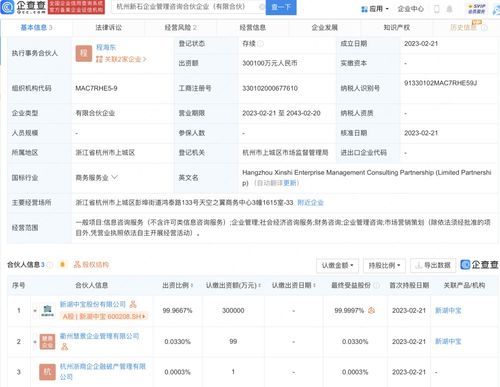This screenshot has height=387, width=500.
Task: Open 新湖中宝 related link in row 1
Action: [x=448, y=310]
